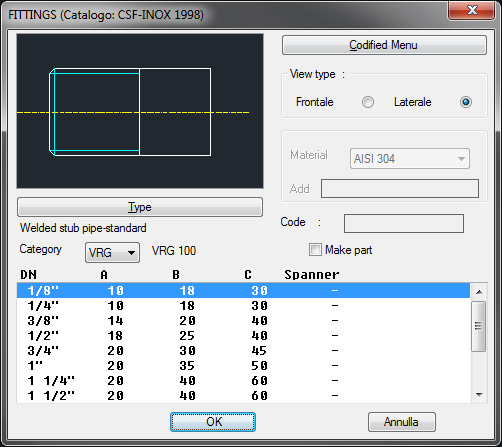
Task: Select the 3/8" DN row
Action: [243, 321]
